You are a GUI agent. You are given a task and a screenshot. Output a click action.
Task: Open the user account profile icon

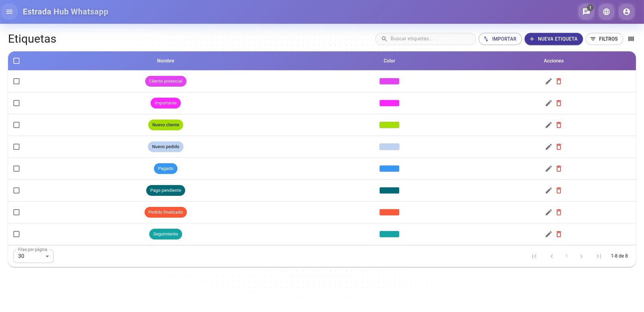point(626,12)
